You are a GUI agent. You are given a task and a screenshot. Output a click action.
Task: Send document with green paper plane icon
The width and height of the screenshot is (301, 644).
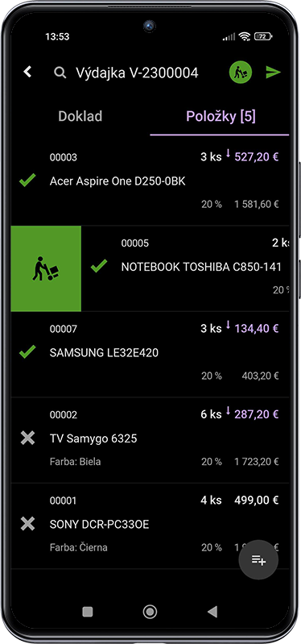coord(273,73)
